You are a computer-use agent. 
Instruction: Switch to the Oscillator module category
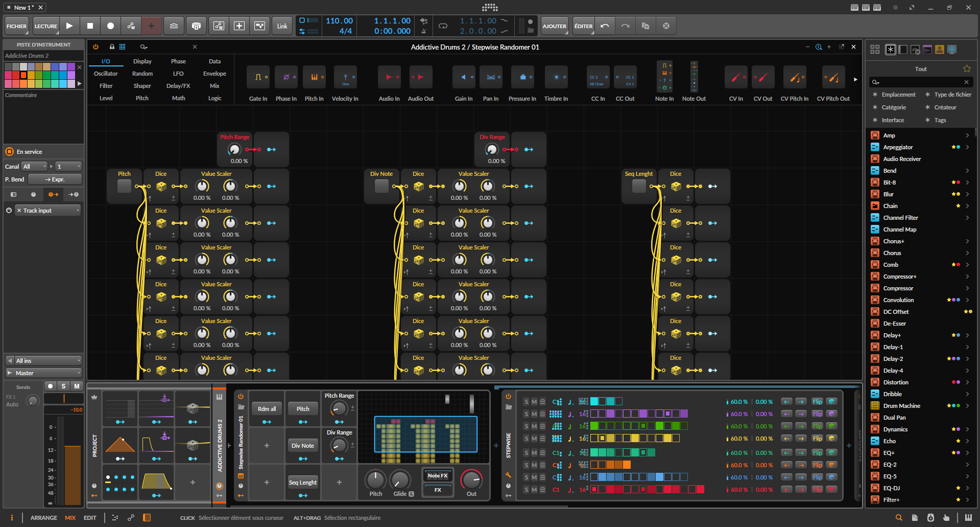pos(106,74)
